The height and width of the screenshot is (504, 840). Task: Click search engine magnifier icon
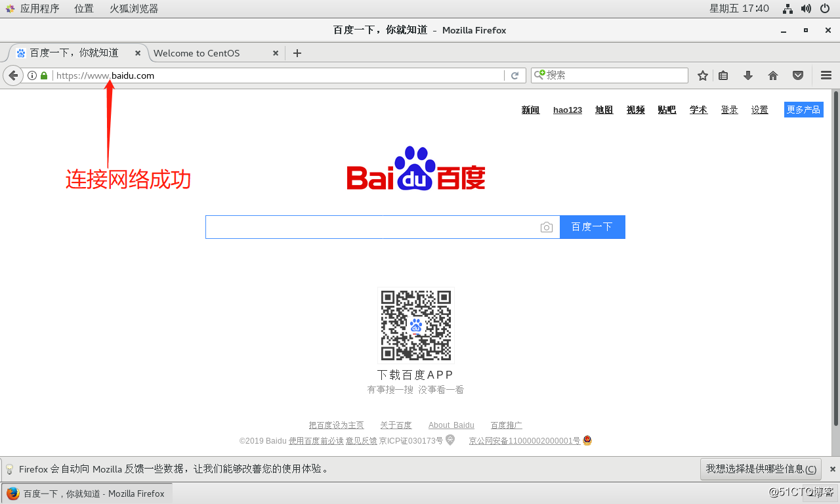(539, 75)
